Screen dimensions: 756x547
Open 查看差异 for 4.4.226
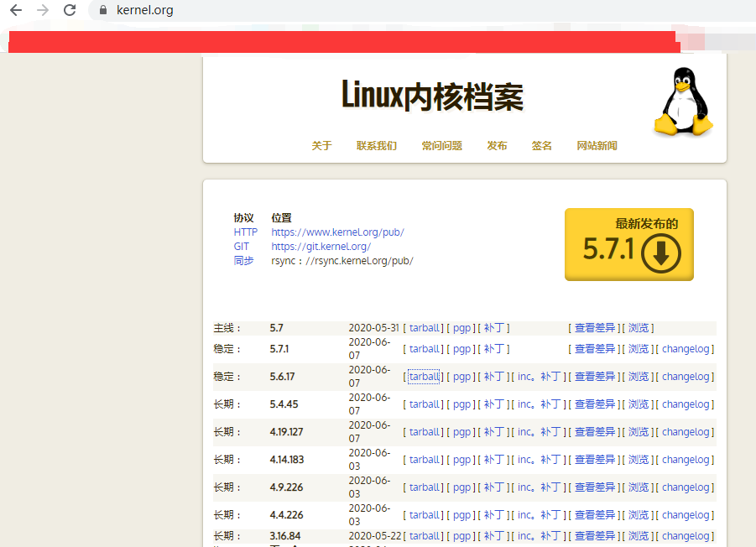point(595,515)
